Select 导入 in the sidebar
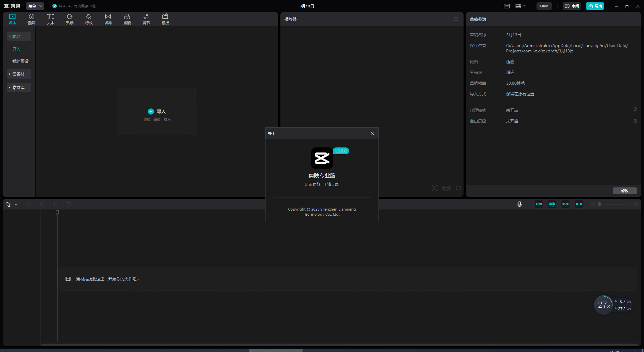644x352 pixels. [x=16, y=49]
